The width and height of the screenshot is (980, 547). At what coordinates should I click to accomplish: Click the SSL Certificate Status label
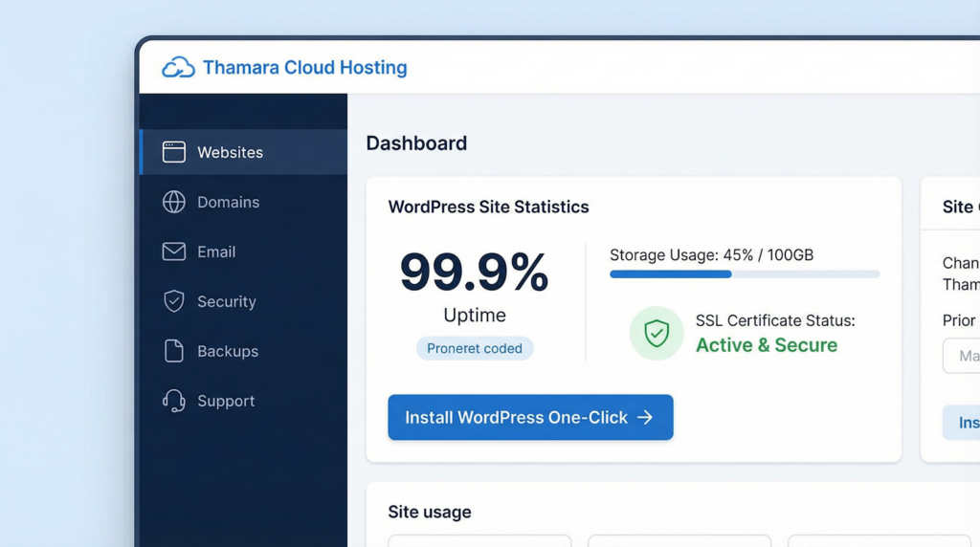[775, 320]
